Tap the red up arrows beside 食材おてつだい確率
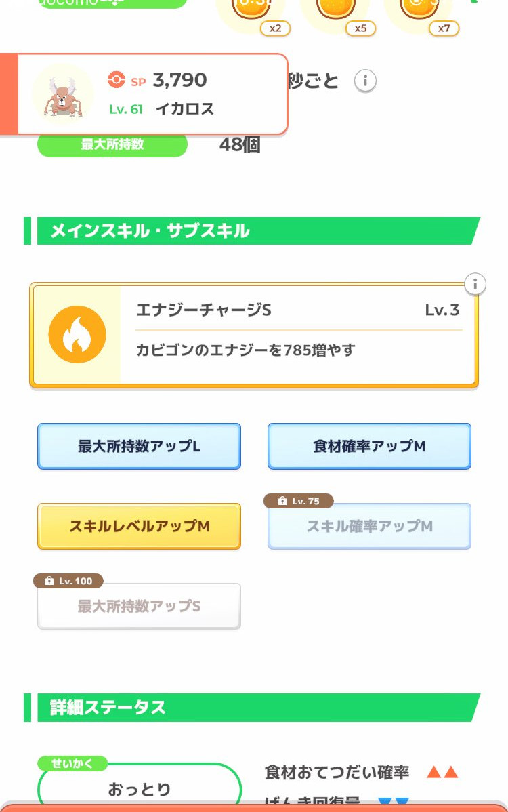Image resolution: width=508 pixels, height=812 pixels. point(442,773)
